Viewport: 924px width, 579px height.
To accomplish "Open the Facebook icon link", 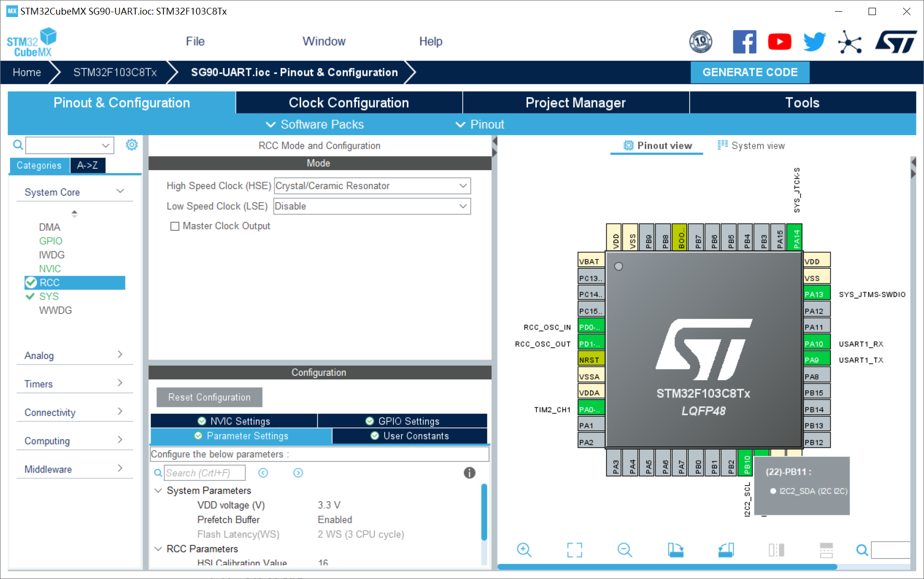I will pyautogui.click(x=744, y=42).
